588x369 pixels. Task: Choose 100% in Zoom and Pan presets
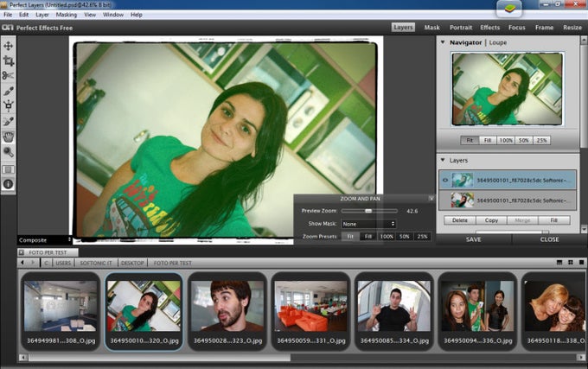(387, 237)
